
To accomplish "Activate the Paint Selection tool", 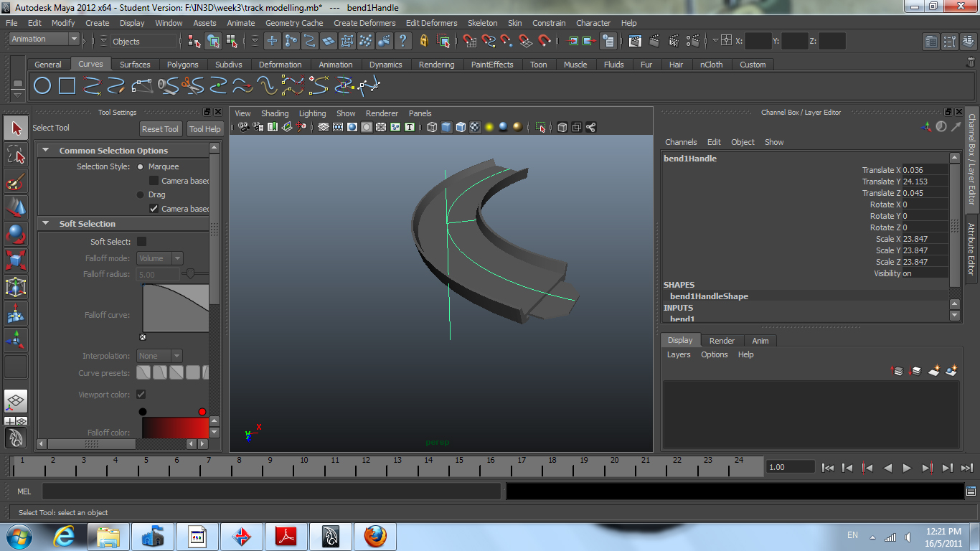I will coord(16,181).
